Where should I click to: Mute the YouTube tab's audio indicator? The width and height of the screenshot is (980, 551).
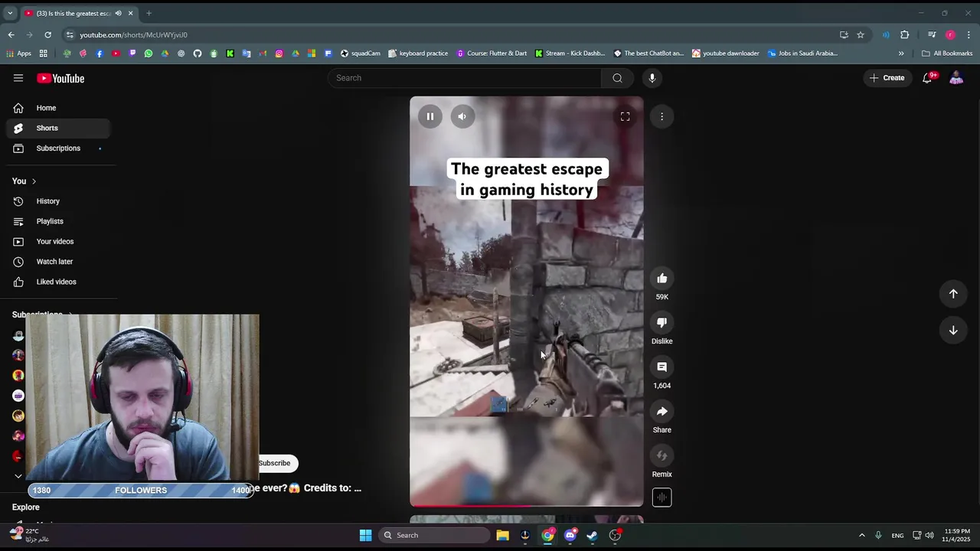pos(118,13)
